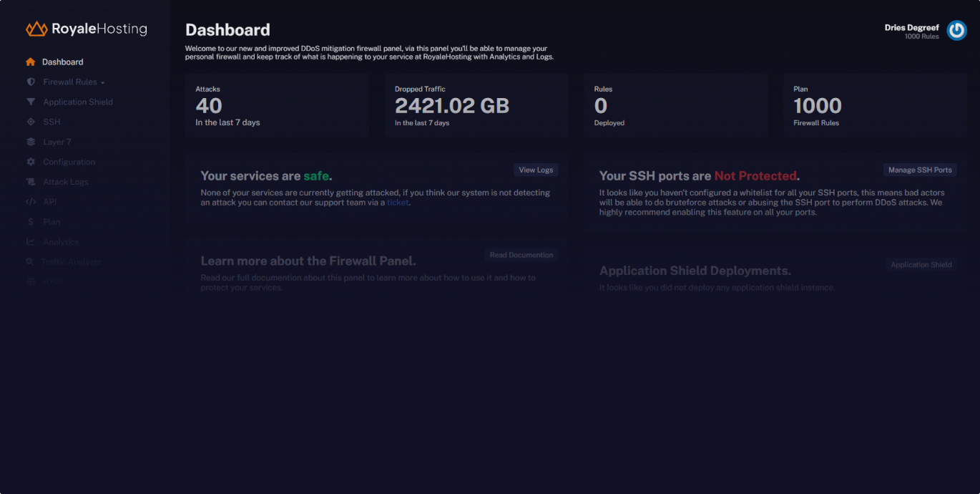This screenshot has width=980, height=494.
Task: Go to the SSH menu item
Action: (52, 122)
